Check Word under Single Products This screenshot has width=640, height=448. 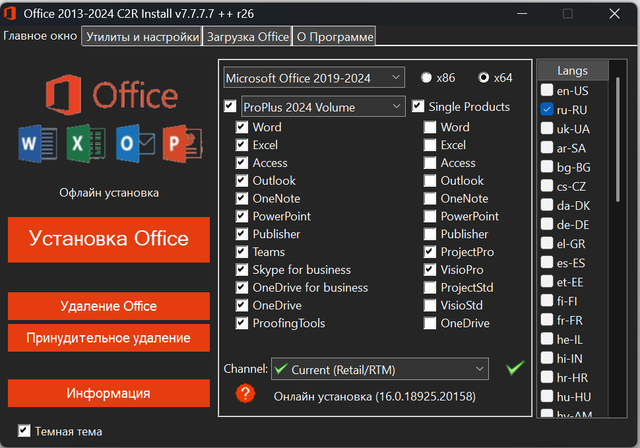pos(430,127)
